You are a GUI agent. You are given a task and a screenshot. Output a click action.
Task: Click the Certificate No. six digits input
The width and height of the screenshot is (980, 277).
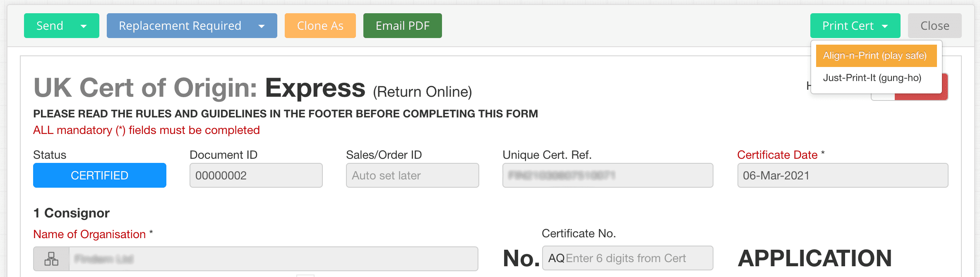click(x=628, y=258)
